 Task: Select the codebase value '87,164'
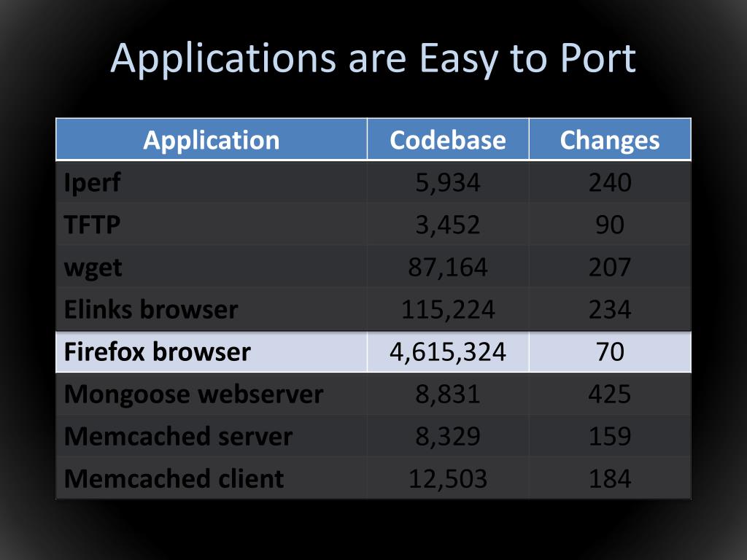pos(448,267)
